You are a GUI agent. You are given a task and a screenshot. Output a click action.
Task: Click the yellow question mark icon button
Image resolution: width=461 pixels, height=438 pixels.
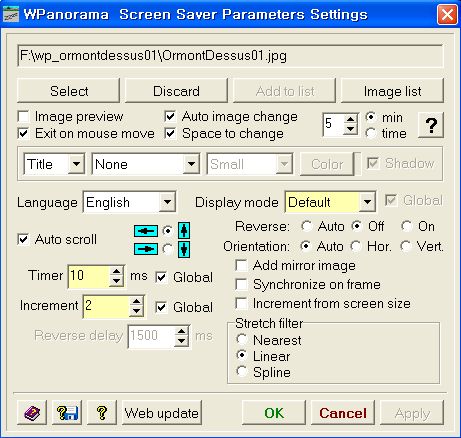[x=102, y=413]
